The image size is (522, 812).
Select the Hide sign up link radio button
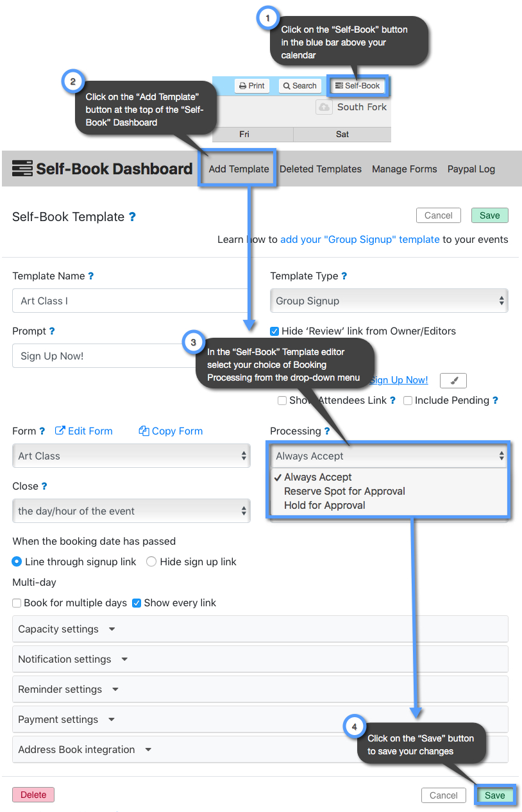pos(151,561)
